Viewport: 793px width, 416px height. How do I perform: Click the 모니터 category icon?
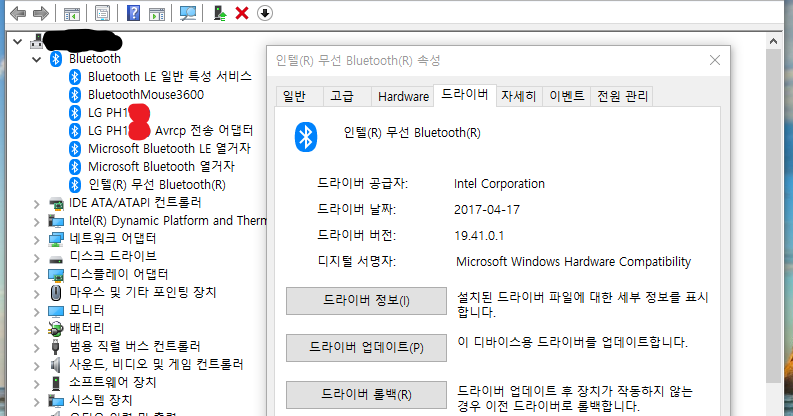click(x=56, y=311)
